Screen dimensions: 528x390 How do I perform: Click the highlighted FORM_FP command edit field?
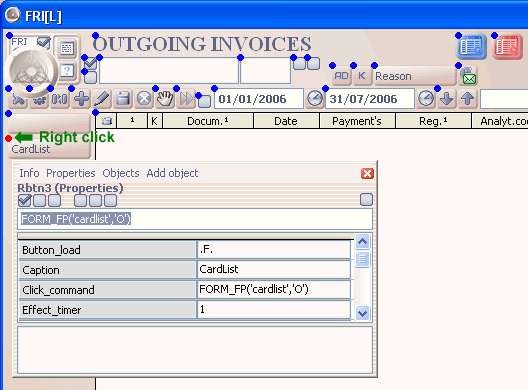tap(195, 219)
